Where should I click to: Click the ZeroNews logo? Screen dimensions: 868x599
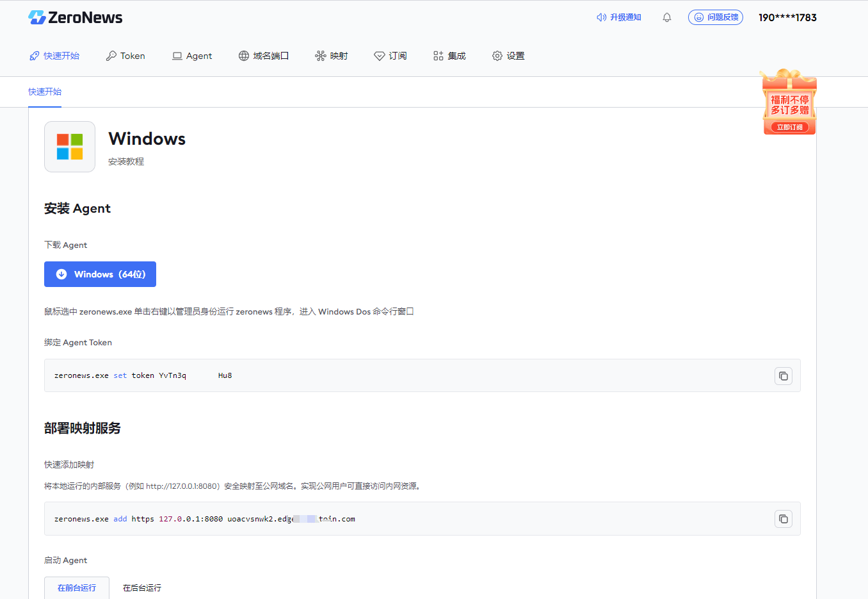tap(75, 17)
